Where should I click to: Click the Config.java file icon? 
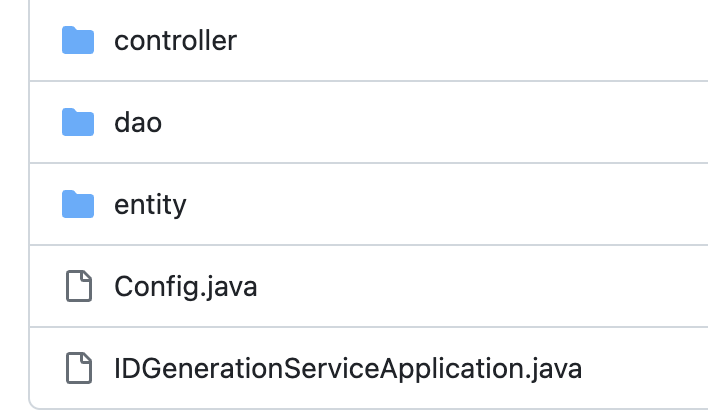[77, 287]
